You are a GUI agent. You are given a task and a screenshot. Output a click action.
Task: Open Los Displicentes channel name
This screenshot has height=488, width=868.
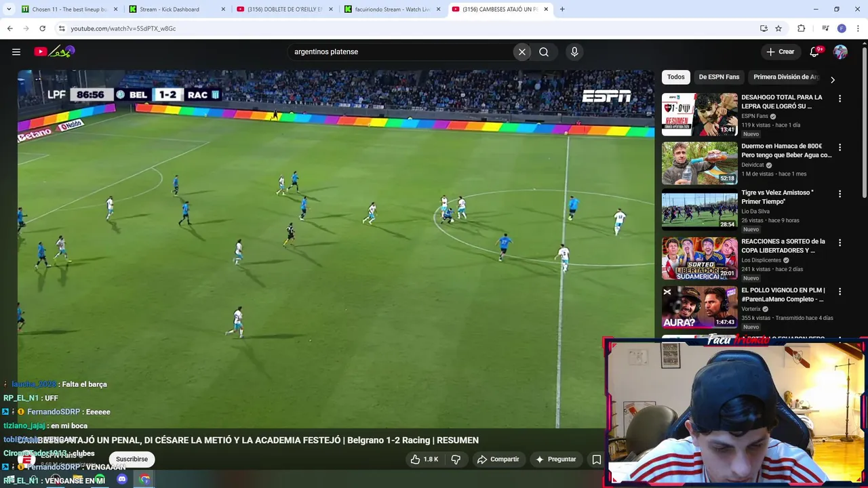point(762,260)
